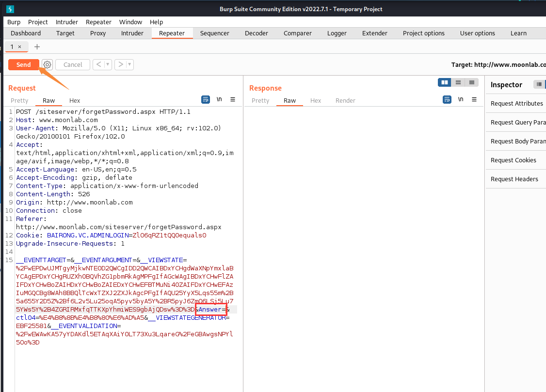Add new Repeater tab with plus icon

pos(37,47)
